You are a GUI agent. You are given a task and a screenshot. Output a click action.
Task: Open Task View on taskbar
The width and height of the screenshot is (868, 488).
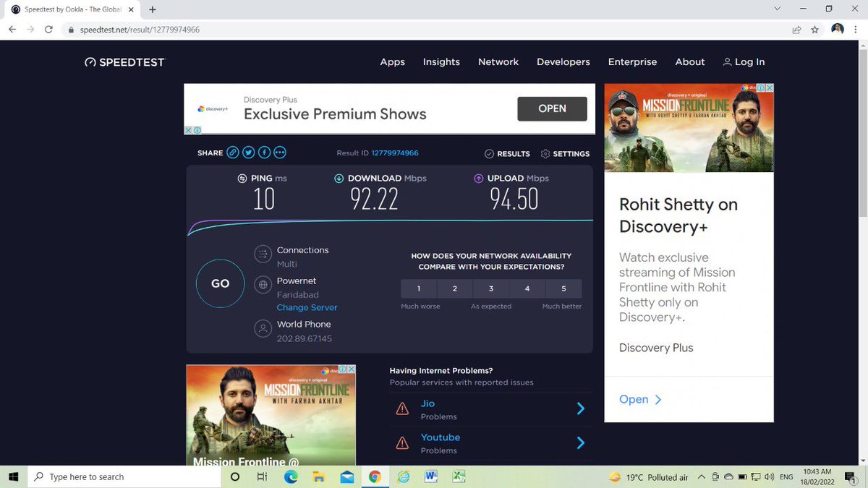[263, 476]
